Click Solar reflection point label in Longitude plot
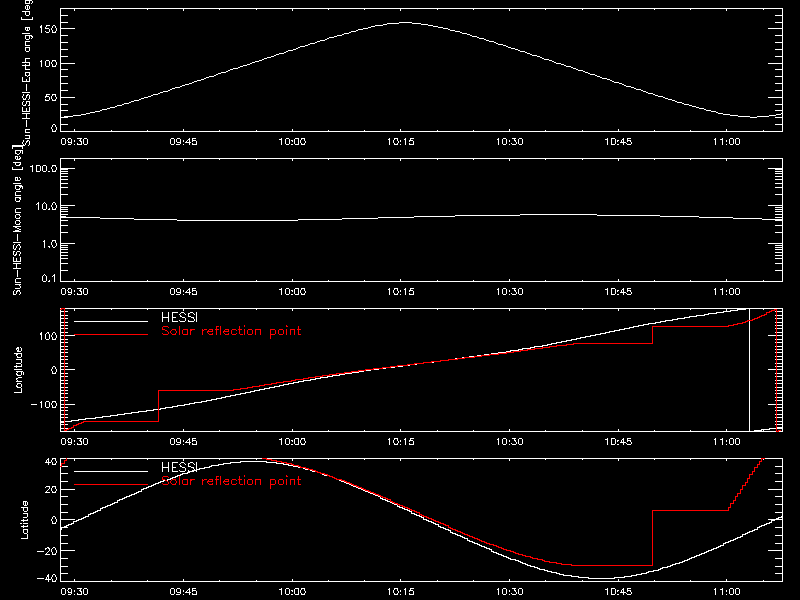The height and width of the screenshot is (600, 800). [x=231, y=331]
